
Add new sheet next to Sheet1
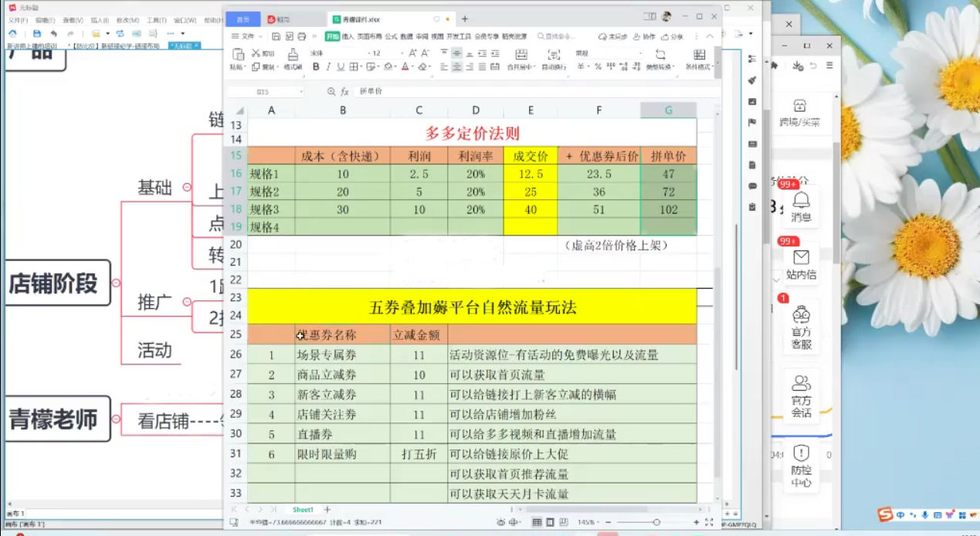point(327,510)
